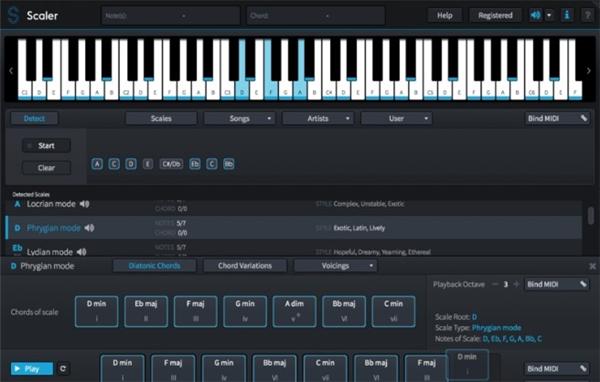
Task: Click D min in Chords of scale
Action: pyautogui.click(x=96, y=311)
